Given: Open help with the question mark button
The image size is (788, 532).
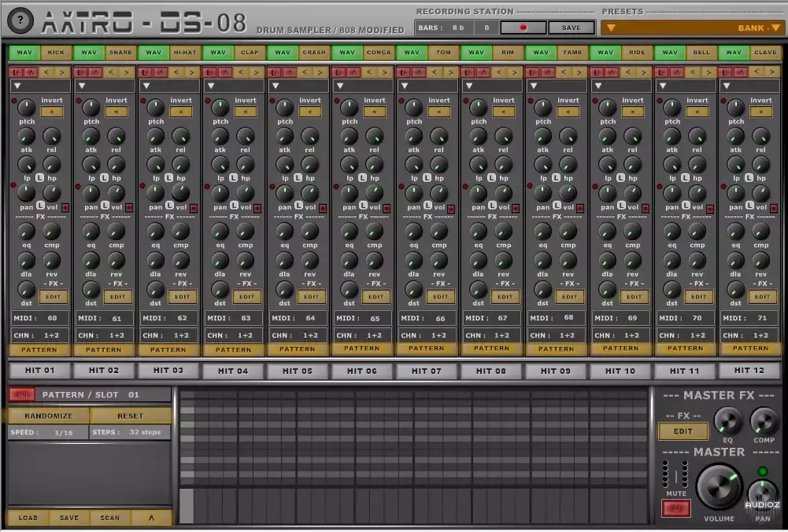Looking at the screenshot, I should [20, 20].
